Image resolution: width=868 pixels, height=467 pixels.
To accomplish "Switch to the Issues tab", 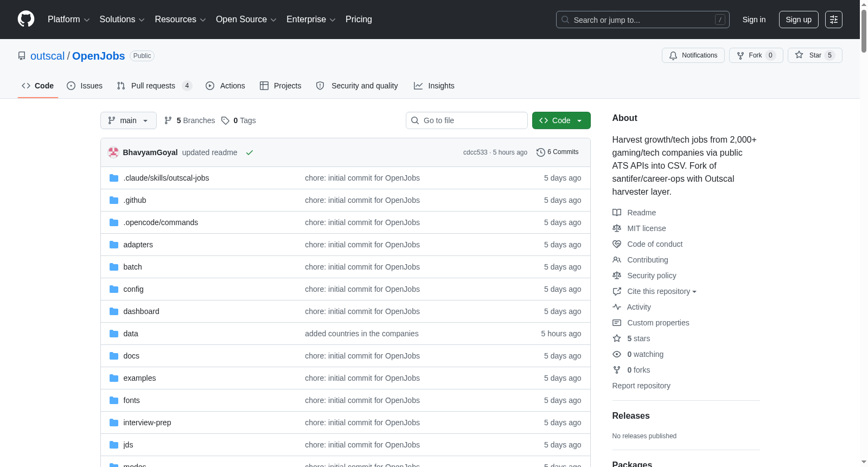I will coord(85,86).
